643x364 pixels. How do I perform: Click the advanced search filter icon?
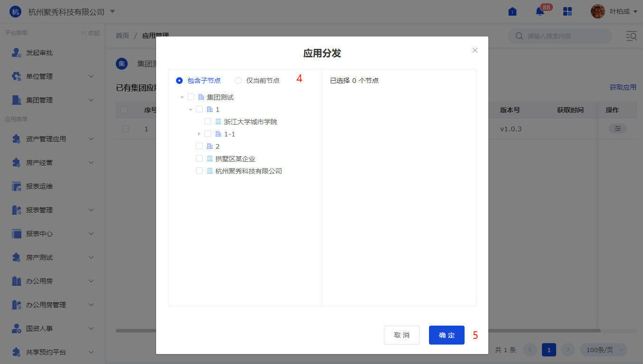pyautogui.click(x=631, y=36)
